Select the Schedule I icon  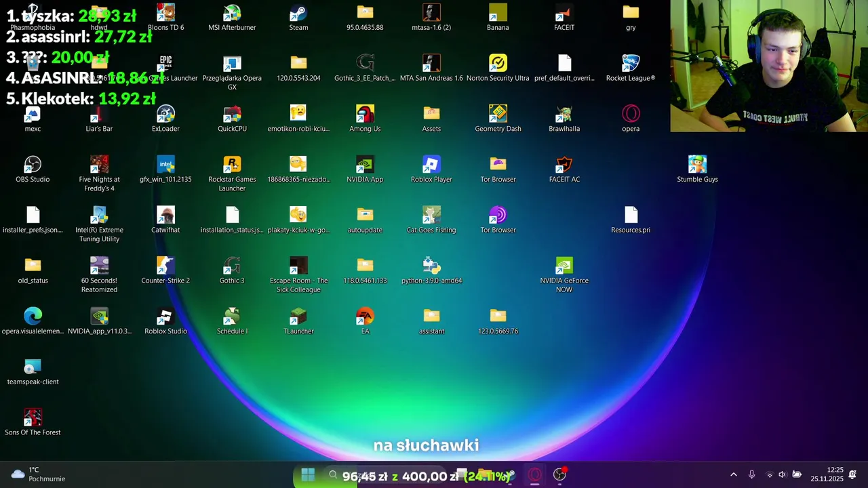(232, 321)
